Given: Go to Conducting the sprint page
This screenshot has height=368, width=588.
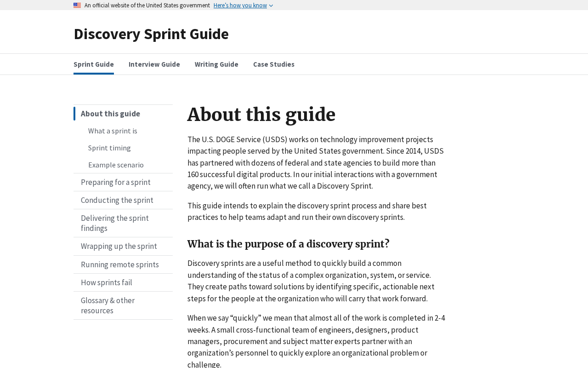Looking at the screenshot, I should pos(123,200).
